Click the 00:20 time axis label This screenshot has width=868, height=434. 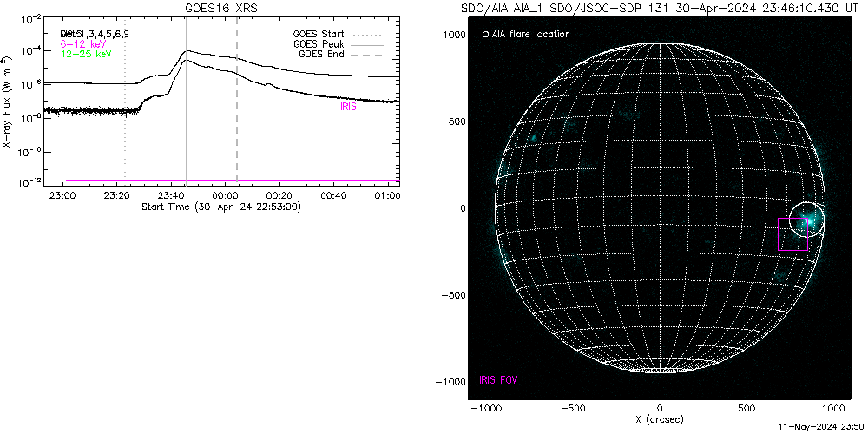279,195
